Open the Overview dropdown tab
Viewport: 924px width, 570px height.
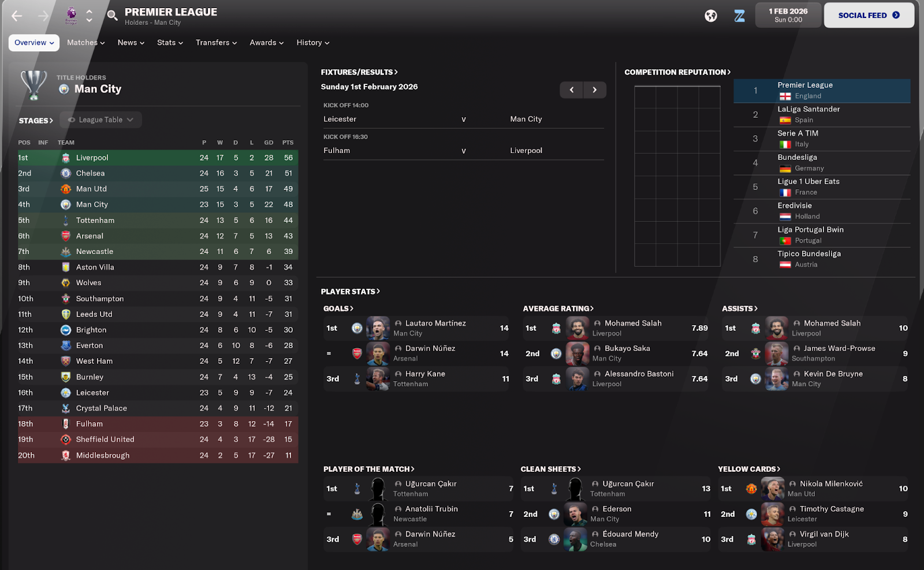[x=34, y=43]
